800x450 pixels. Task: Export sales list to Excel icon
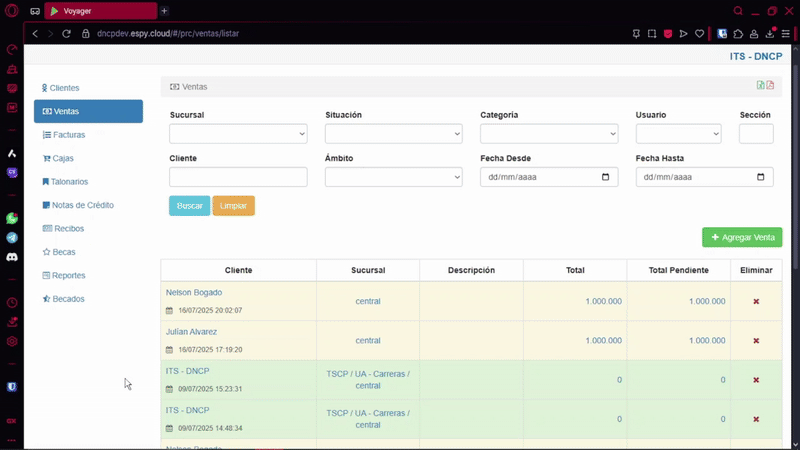761,86
